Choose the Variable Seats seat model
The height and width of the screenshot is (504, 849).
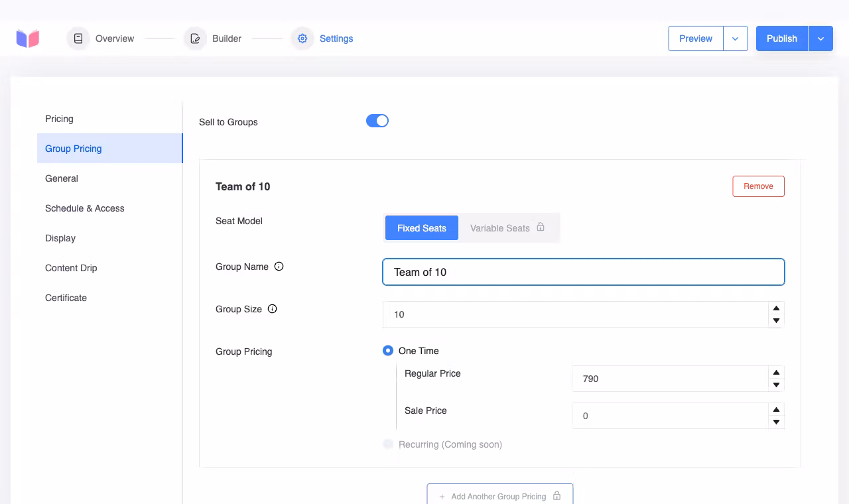point(508,228)
